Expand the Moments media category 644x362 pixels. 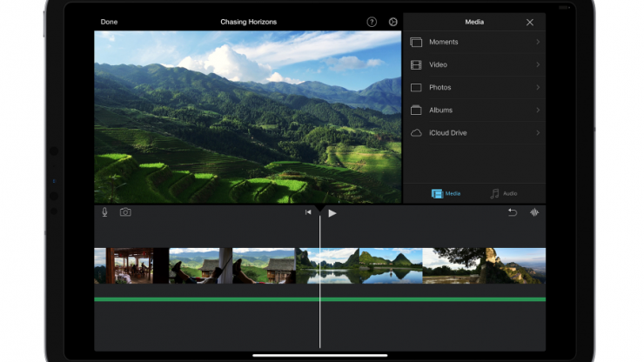pyautogui.click(x=474, y=42)
